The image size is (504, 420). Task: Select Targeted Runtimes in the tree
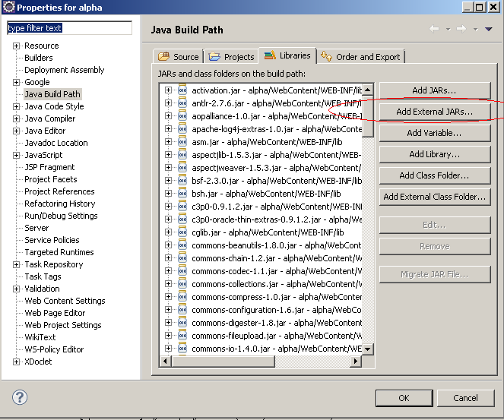coord(59,252)
